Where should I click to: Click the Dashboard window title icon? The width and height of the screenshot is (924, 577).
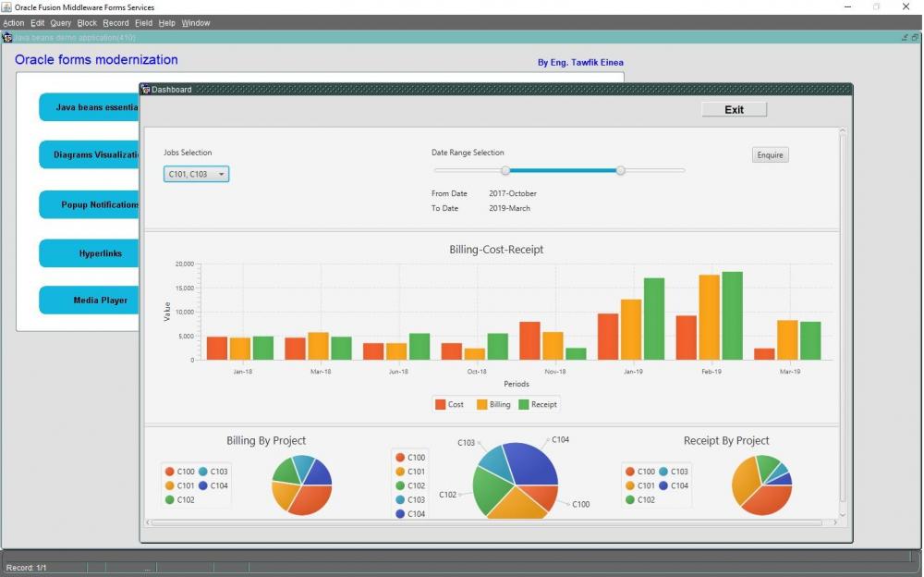pos(145,90)
